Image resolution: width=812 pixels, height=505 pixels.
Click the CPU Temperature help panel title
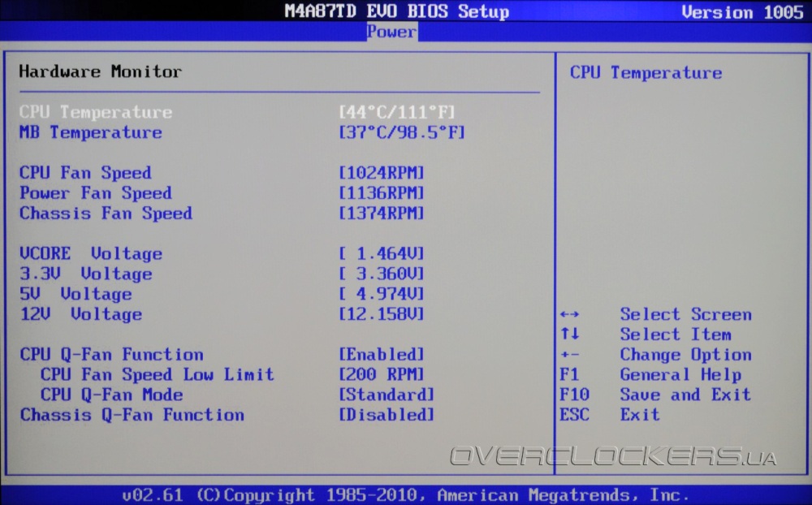[646, 72]
